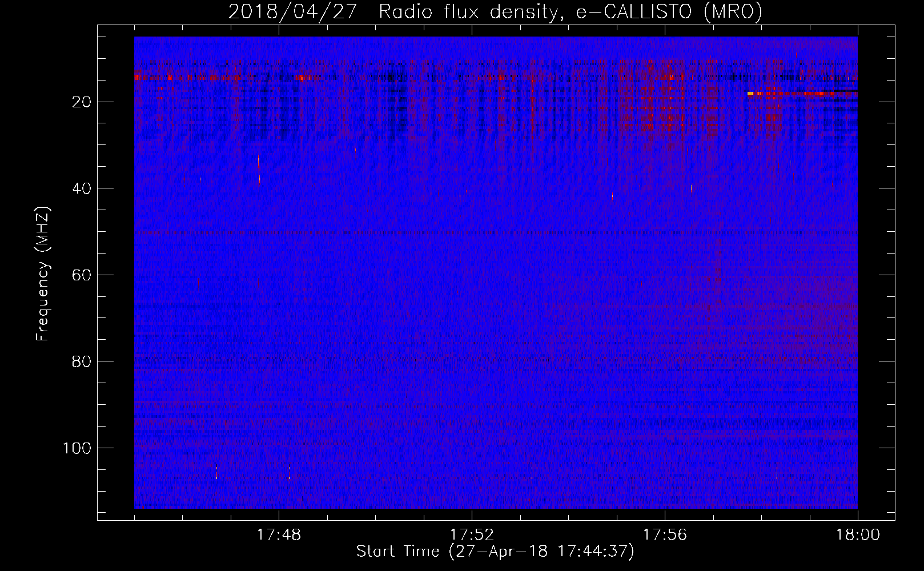Pick the 17:56 time tick label

665,535
